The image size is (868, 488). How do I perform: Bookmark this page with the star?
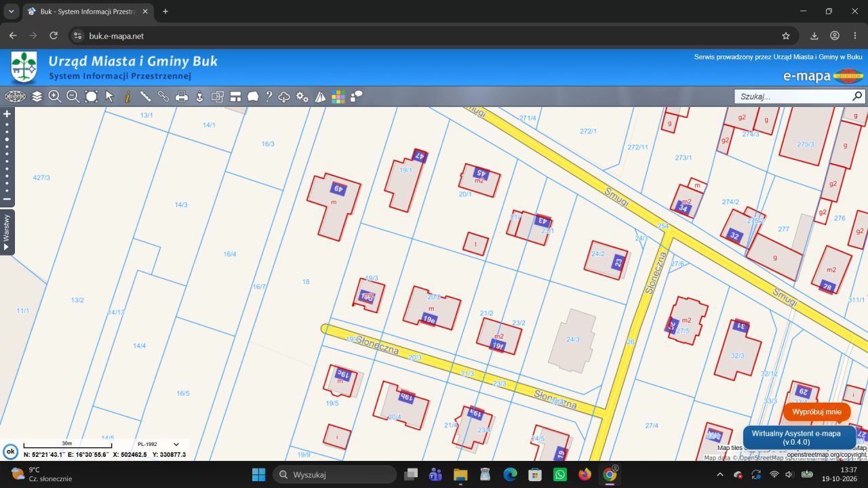coord(786,36)
